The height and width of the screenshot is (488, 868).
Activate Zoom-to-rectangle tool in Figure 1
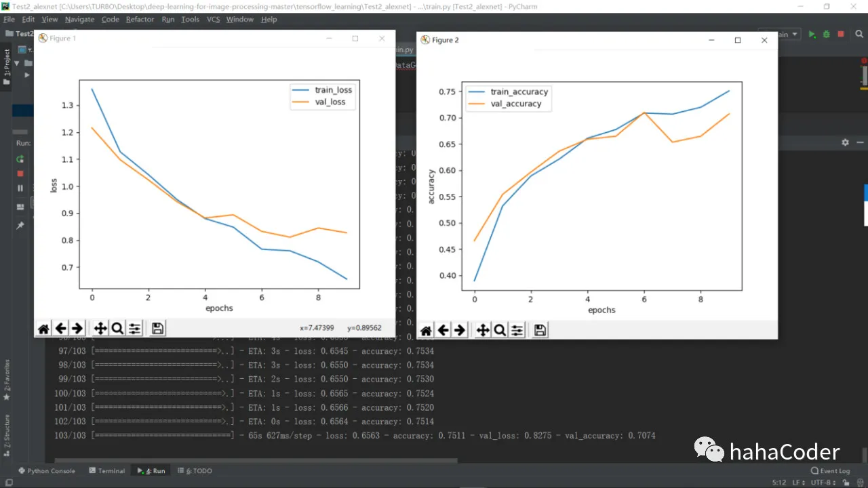click(x=117, y=329)
